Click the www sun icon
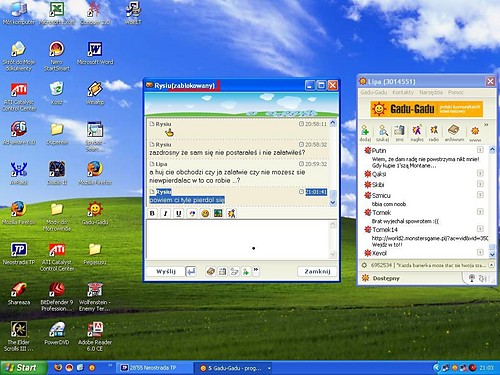The height and width of the screenshot is (375, 500). click(x=475, y=133)
